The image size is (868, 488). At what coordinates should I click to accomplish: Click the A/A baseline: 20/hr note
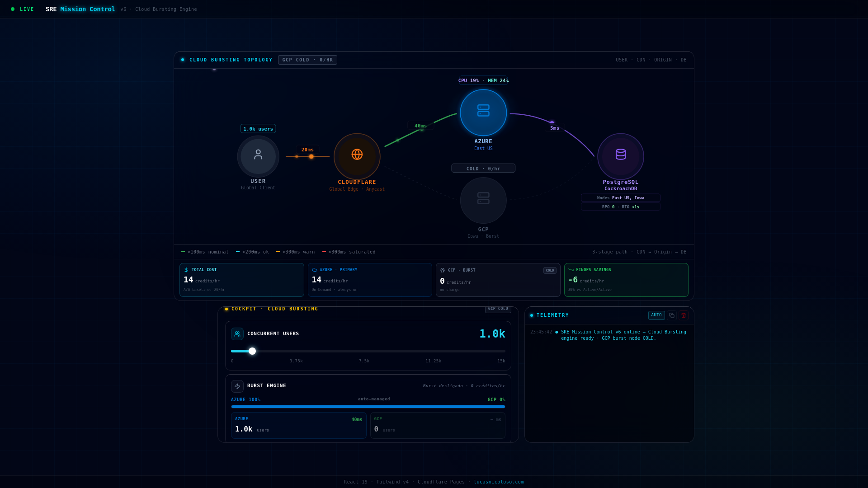pos(204,290)
